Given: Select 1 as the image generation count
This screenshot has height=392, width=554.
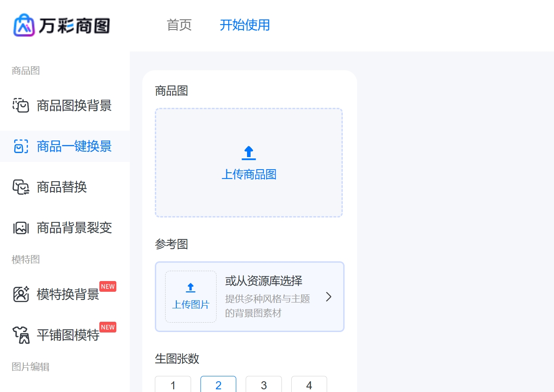Looking at the screenshot, I should pos(173,385).
